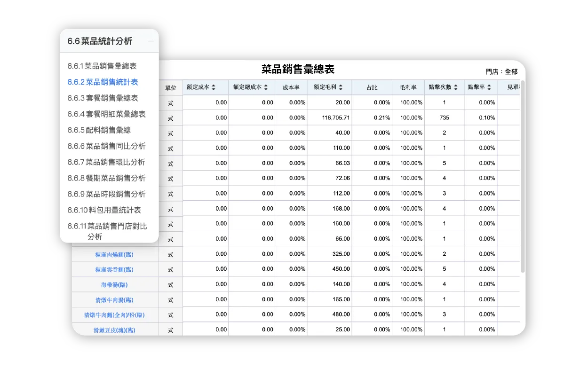
Task: Select the 65.00 gross profit cell
Action: point(329,239)
